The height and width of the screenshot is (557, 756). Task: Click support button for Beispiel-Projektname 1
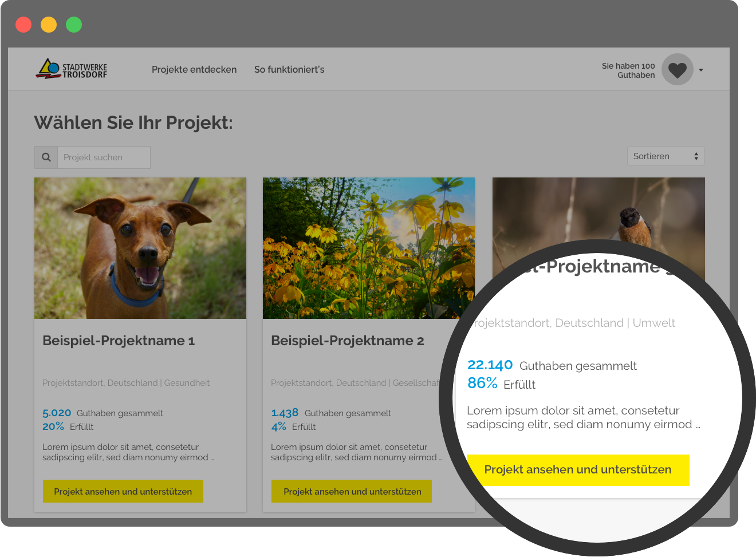tap(123, 491)
